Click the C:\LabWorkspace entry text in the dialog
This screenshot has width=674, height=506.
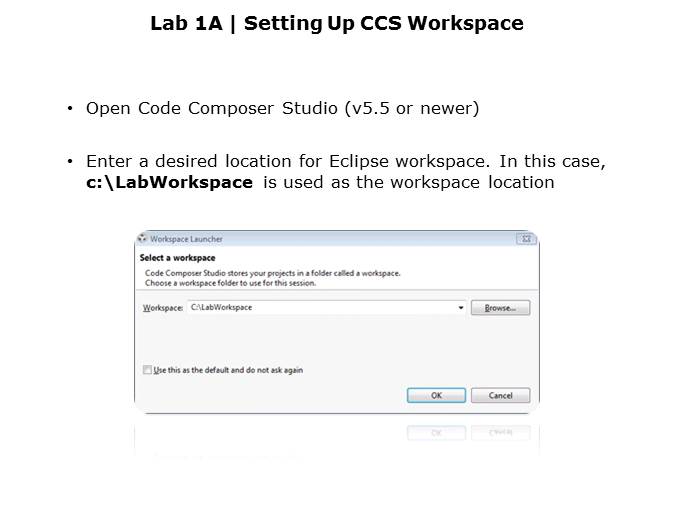(221, 308)
